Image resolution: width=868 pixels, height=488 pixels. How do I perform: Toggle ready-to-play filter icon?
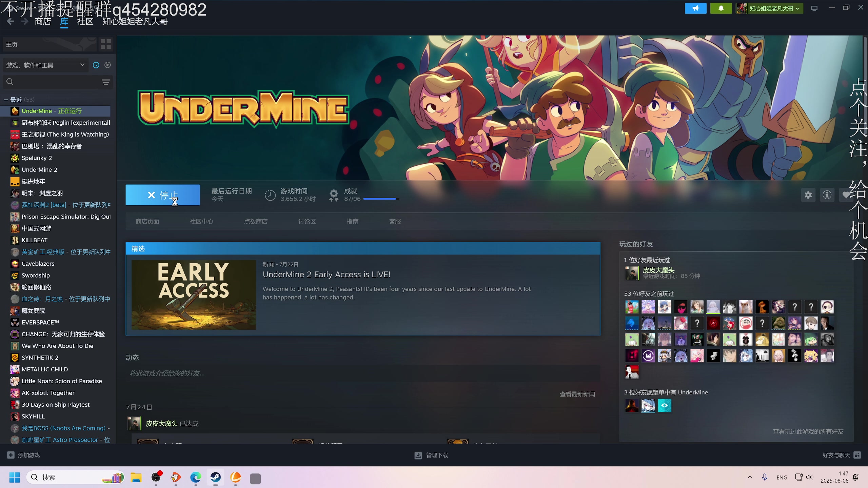tap(107, 65)
